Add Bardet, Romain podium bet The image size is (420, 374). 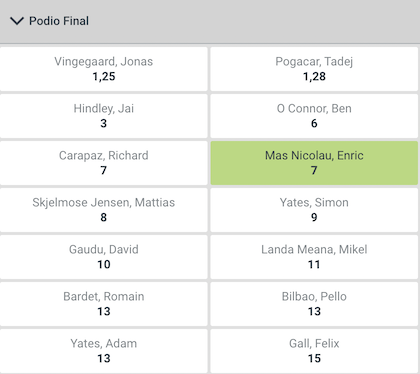(x=104, y=304)
